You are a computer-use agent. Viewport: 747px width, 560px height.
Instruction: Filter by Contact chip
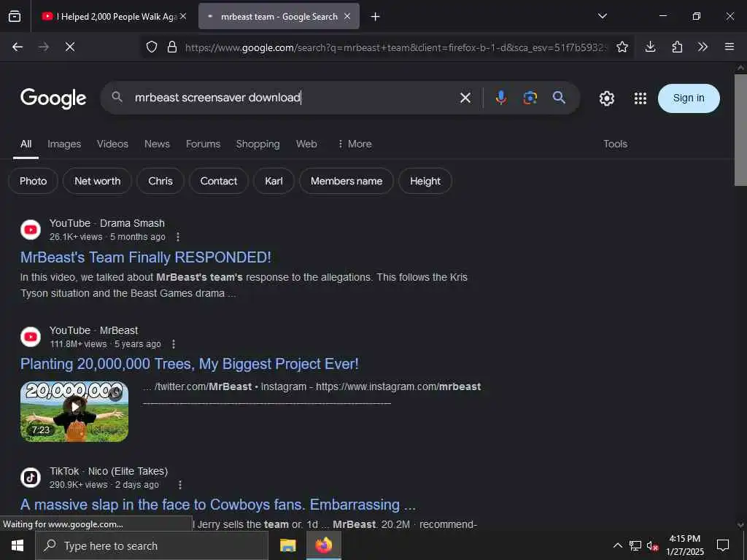218,181
